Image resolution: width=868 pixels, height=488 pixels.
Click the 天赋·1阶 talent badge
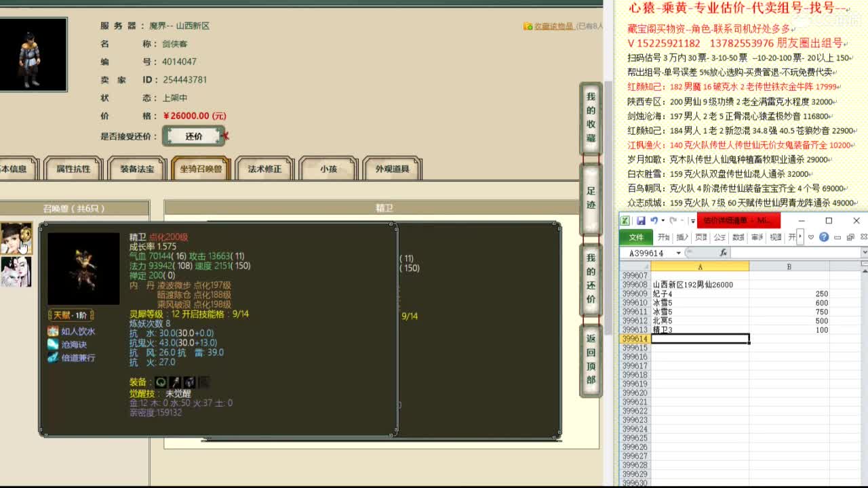(71, 315)
